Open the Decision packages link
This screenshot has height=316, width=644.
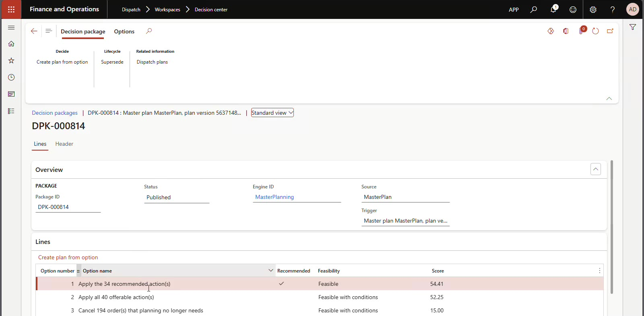point(55,113)
